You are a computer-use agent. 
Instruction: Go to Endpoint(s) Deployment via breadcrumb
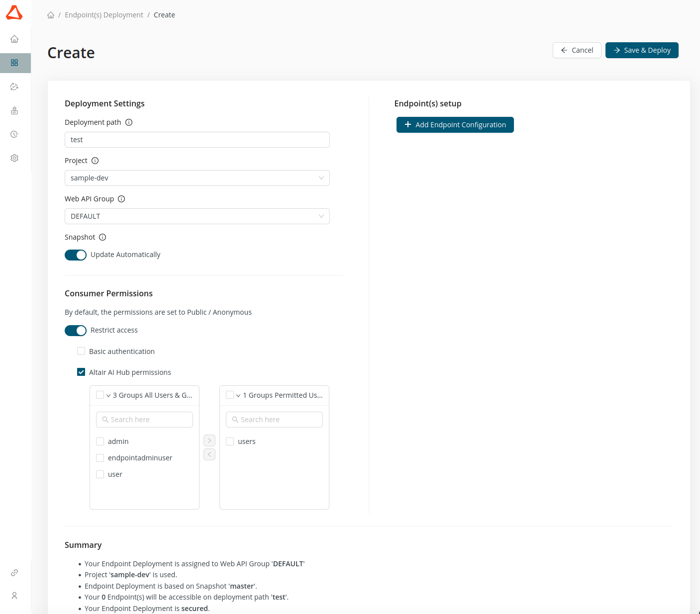tap(104, 15)
